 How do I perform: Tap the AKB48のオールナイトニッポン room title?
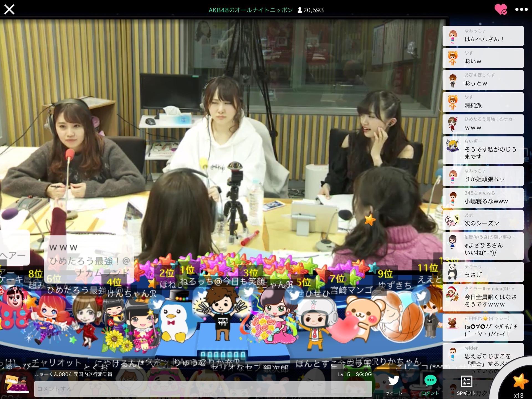[x=250, y=10]
